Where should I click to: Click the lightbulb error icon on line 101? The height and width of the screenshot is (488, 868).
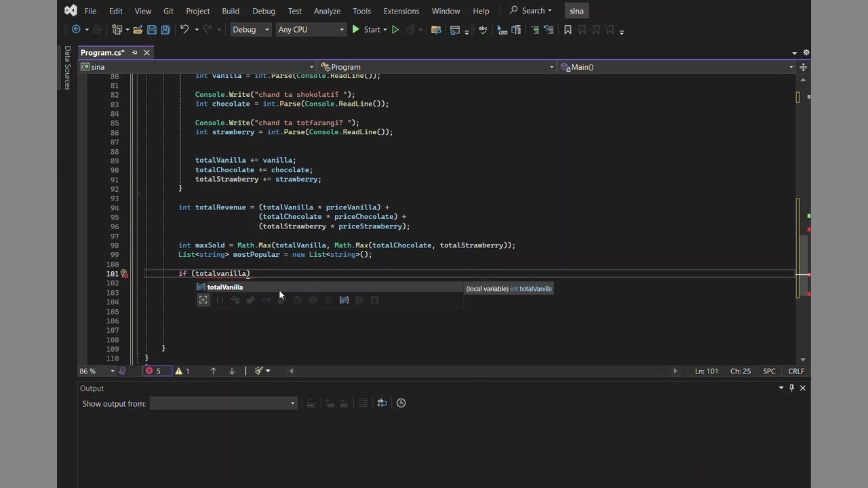(124, 274)
